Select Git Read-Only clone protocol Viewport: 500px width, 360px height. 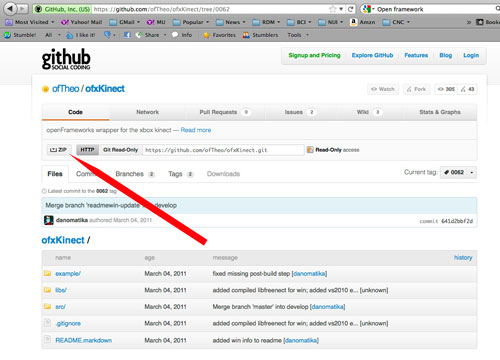click(x=120, y=150)
